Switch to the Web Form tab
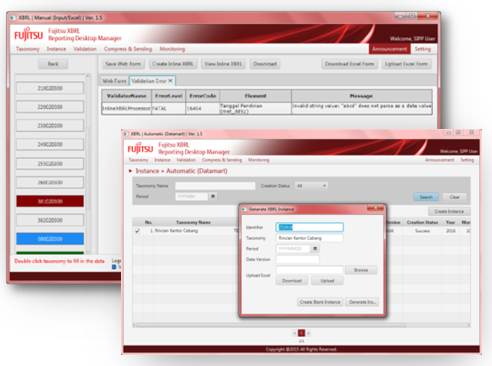492x366 pixels. pyautogui.click(x=114, y=81)
